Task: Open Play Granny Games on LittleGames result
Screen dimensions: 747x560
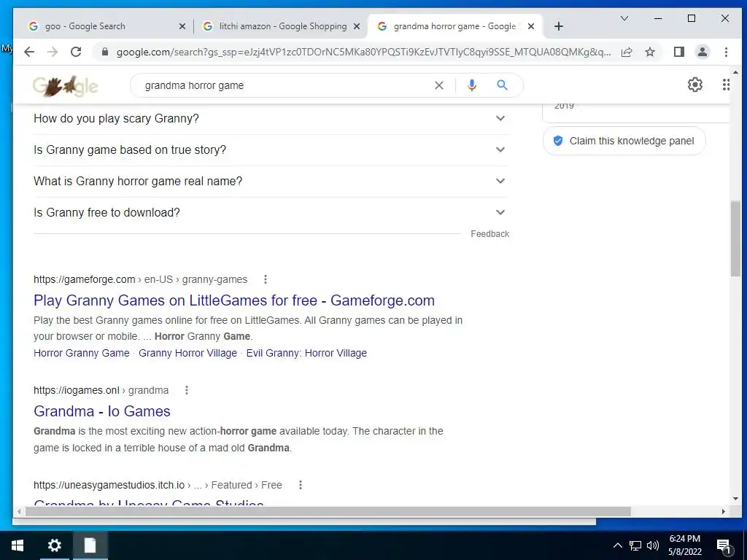Action: 234,300
